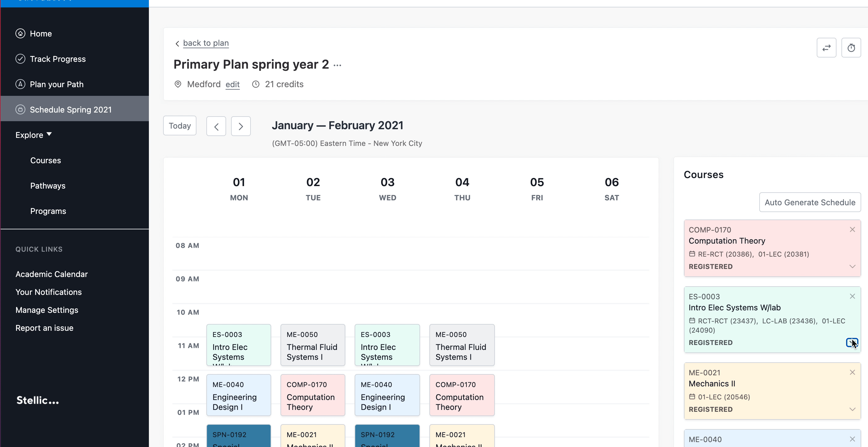The height and width of the screenshot is (447, 868).
Task: Click the swap arrows icon button
Action: pyautogui.click(x=826, y=48)
